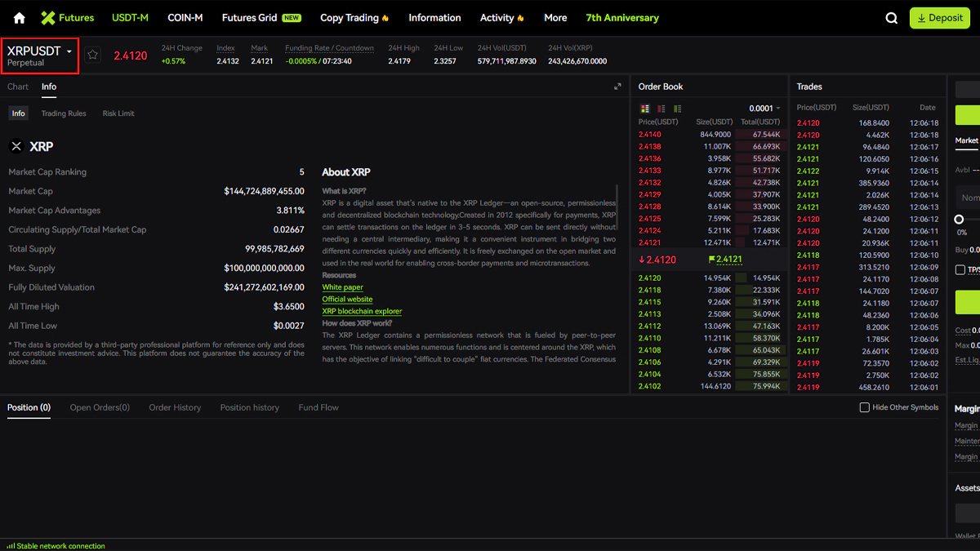
Task: Open the search magnifier icon
Action: (x=892, y=18)
